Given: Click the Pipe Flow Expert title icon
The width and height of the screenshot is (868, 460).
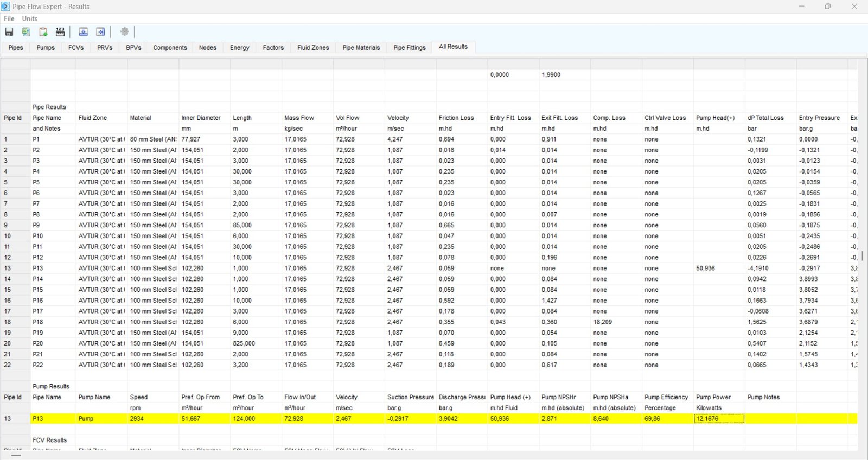Looking at the screenshot, I should [5, 7].
